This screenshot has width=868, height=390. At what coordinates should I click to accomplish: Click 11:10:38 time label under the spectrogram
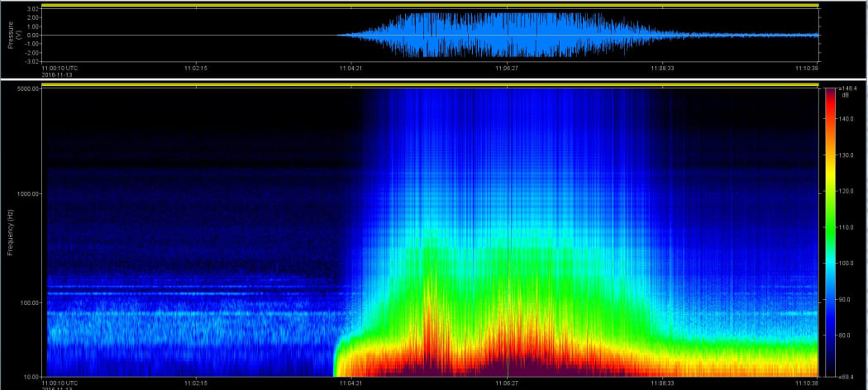tap(807, 383)
